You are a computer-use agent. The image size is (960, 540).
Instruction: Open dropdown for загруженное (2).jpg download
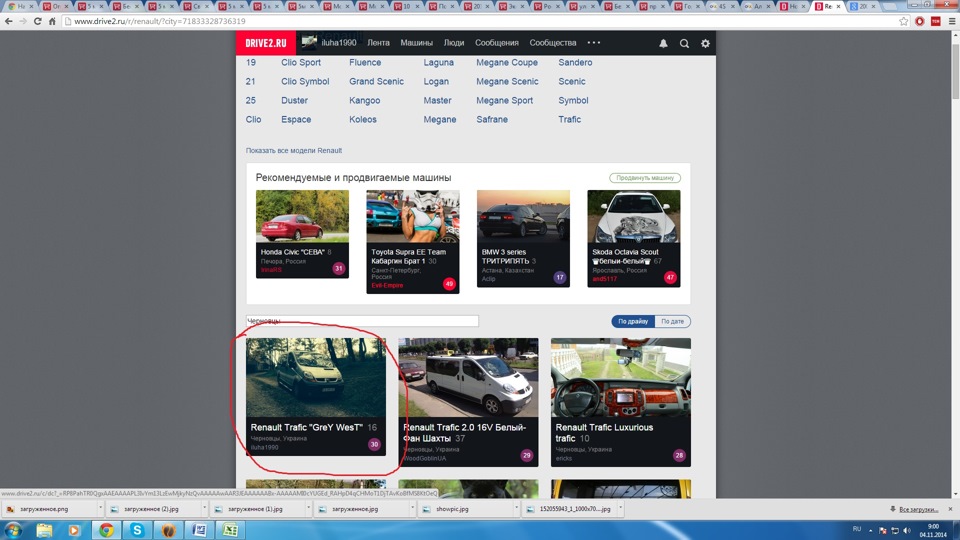tap(204, 508)
